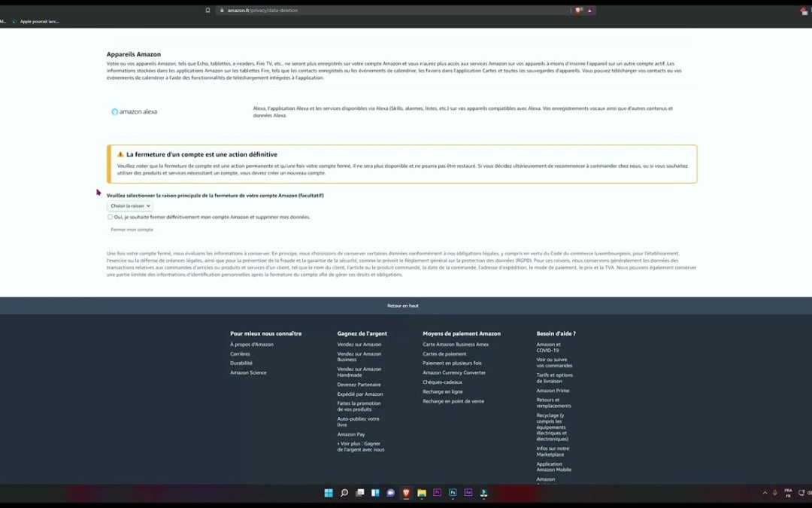Screen dimensions: 812x508
Task: Open 'Voir plus : Gagner de l'argent avec nous'
Action: 361,447
